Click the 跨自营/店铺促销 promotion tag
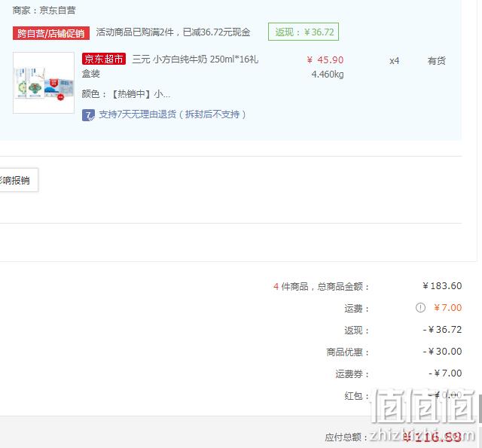Image resolution: width=482 pixels, height=448 pixels. click(x=51, y=33)
